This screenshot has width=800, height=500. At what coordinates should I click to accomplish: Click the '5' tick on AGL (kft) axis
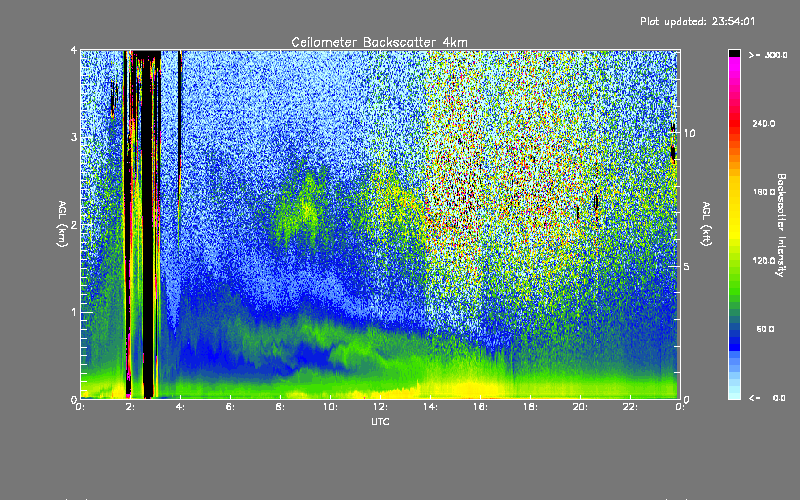click(687, 267)
